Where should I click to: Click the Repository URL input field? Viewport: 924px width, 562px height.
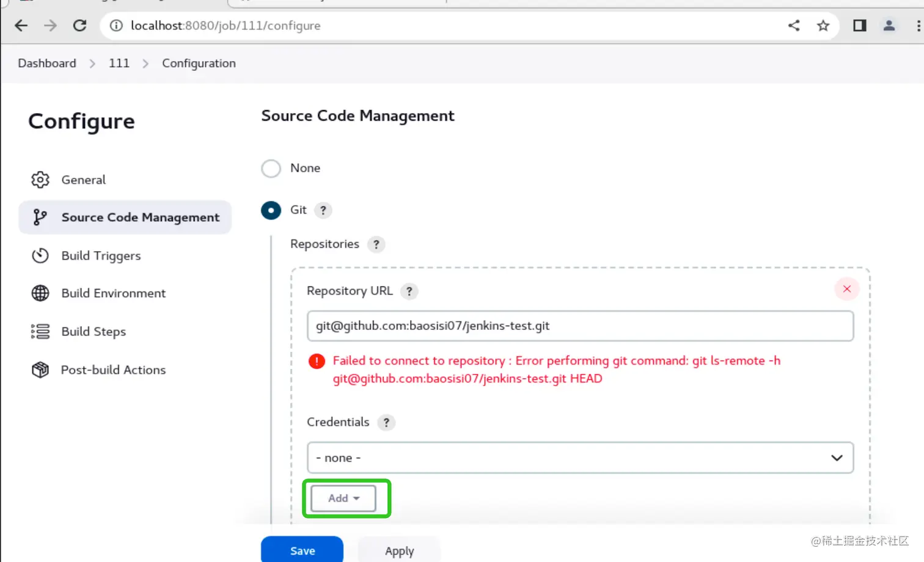[x=580, y=326]
